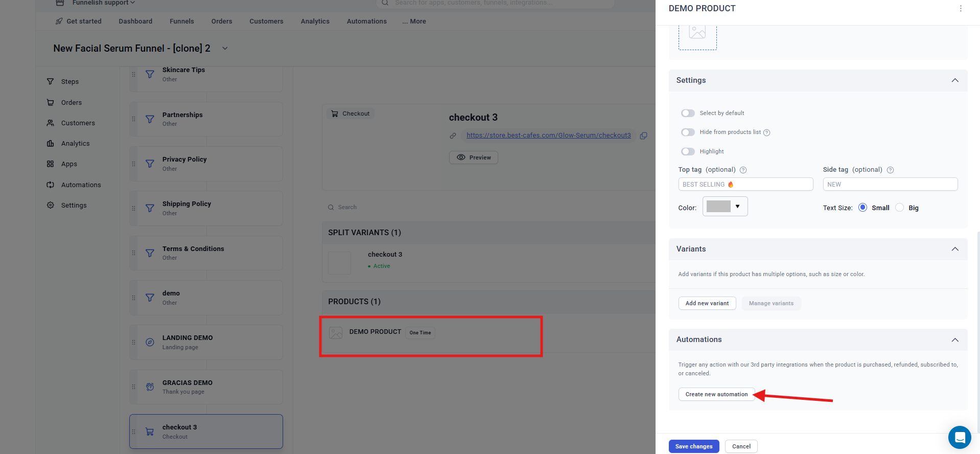Click inside the Top tag input field

coord(745,184)
